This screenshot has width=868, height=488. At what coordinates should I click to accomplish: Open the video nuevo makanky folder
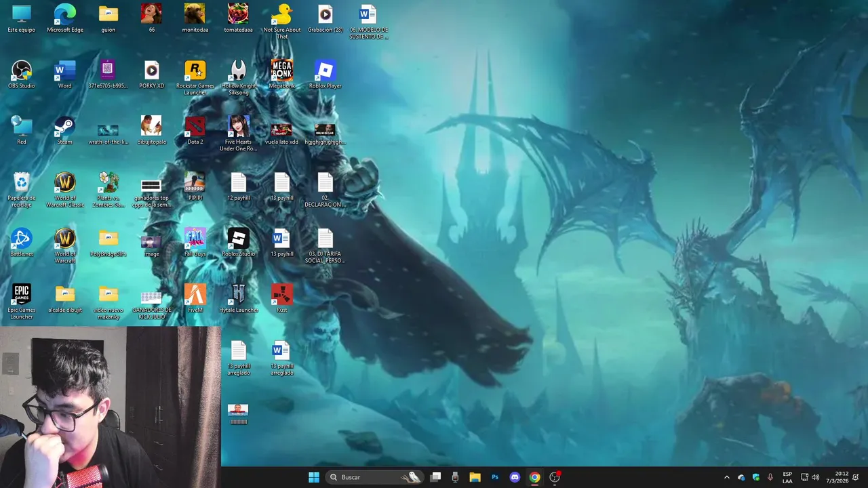(108, 302)
